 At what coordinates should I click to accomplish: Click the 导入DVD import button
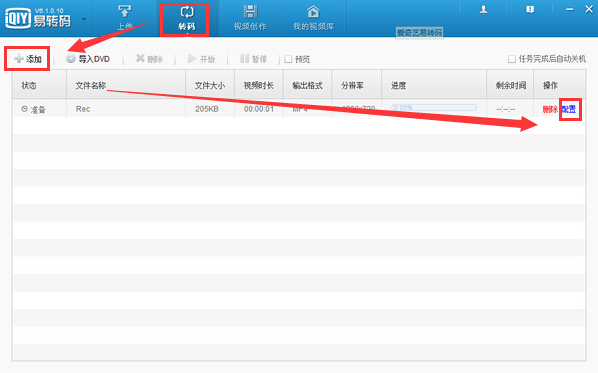click(x=88, y=59)
